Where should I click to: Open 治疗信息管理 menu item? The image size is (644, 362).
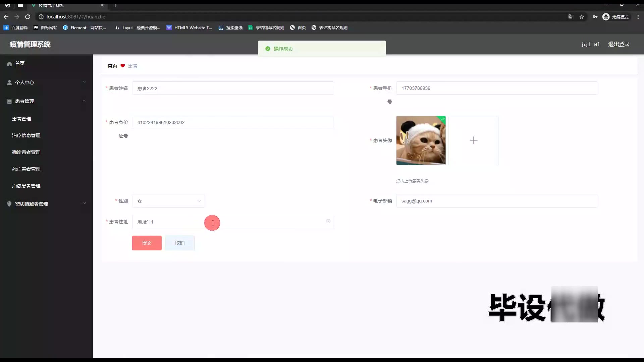pos(26,135)
